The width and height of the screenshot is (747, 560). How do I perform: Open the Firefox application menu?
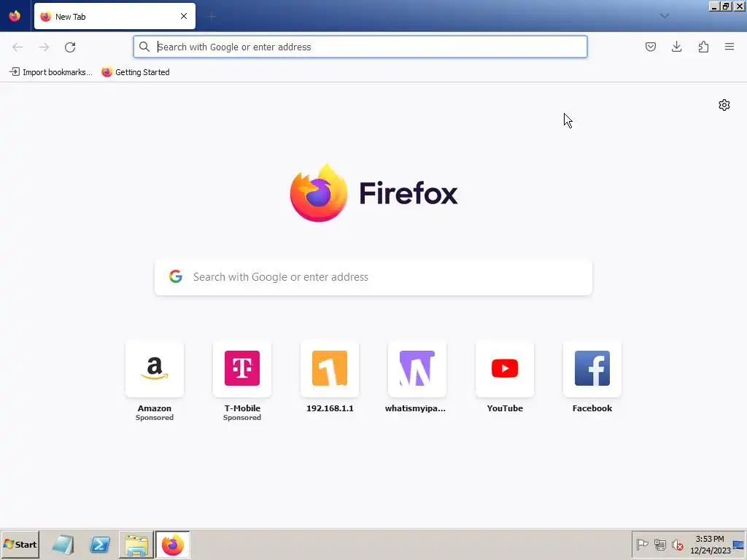[x=729, y=47]
